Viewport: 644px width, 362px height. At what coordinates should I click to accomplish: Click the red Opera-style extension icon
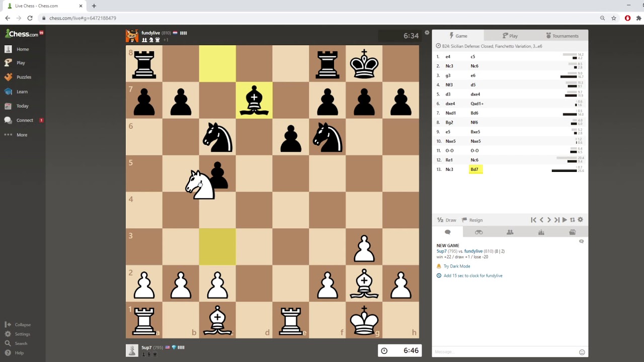point(627,18)
